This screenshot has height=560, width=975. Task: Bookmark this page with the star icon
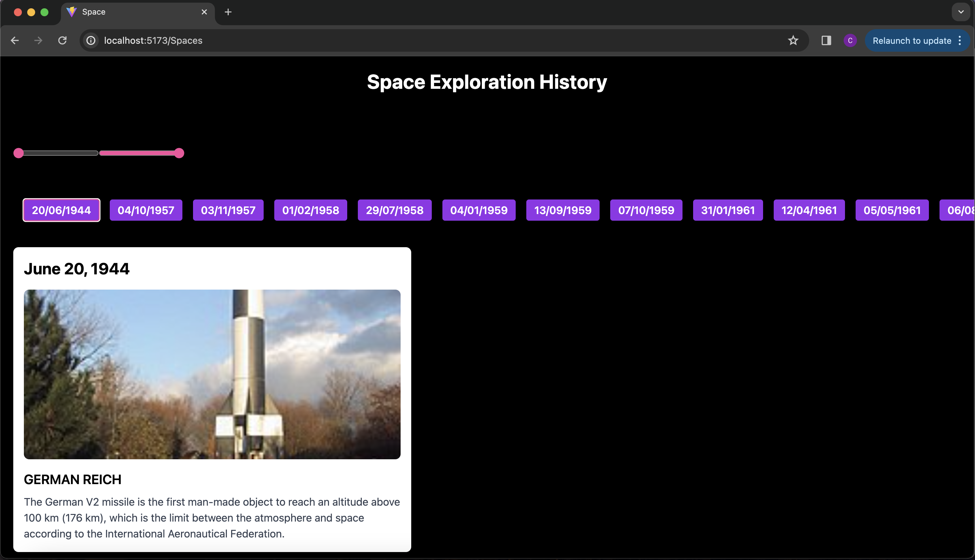[793, 40]
